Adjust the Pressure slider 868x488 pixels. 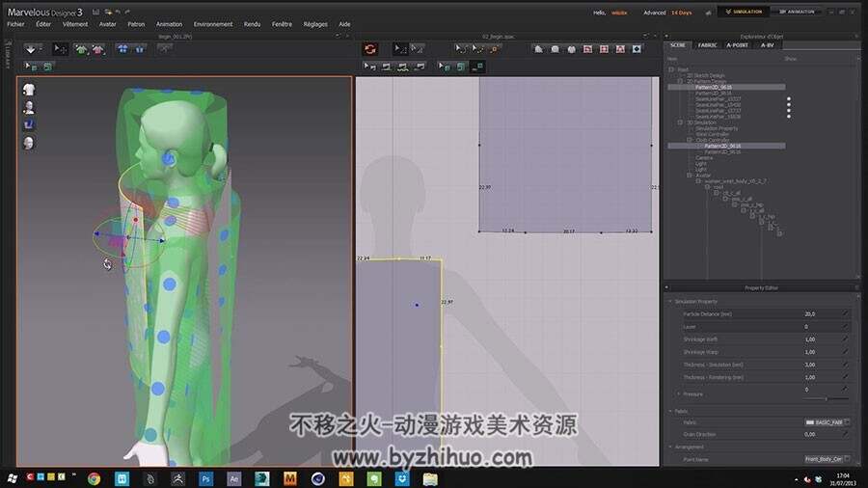point(827,398)
